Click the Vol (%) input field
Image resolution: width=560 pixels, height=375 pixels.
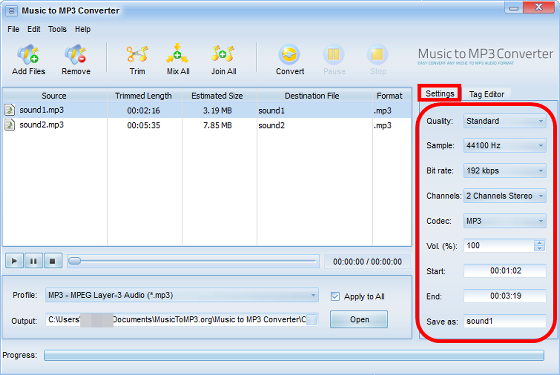499,246
